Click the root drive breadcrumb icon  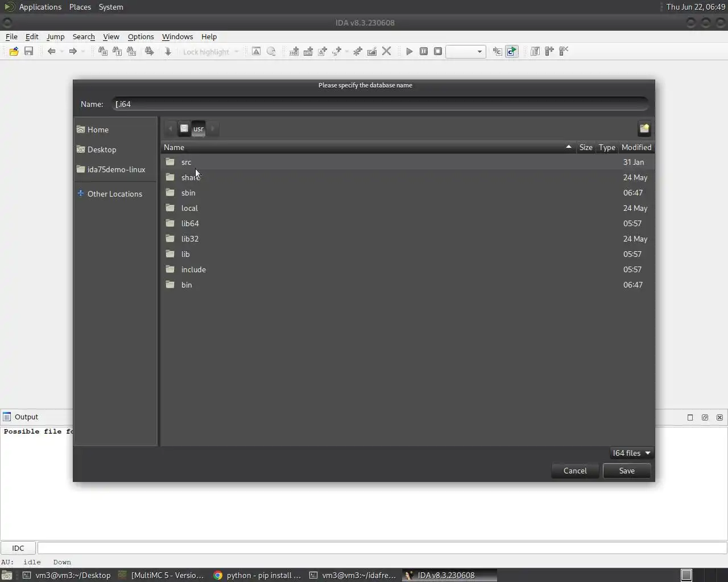[184, 128]
